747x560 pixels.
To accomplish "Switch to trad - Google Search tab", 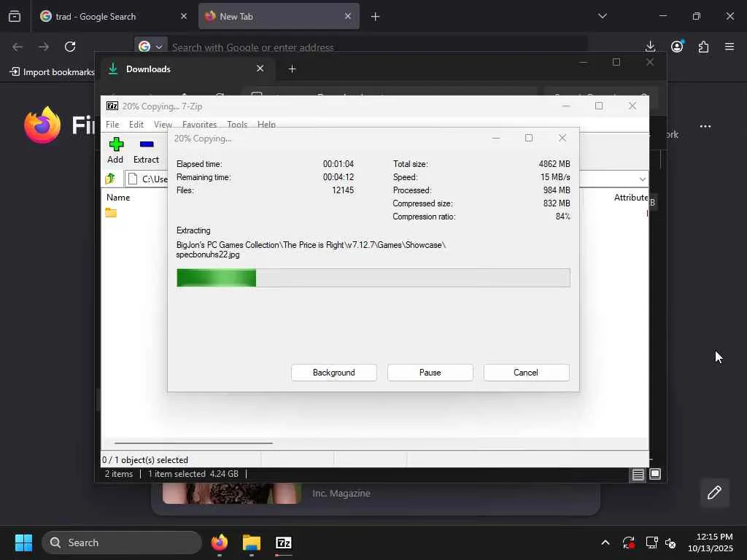I will (x=113, y=16).
